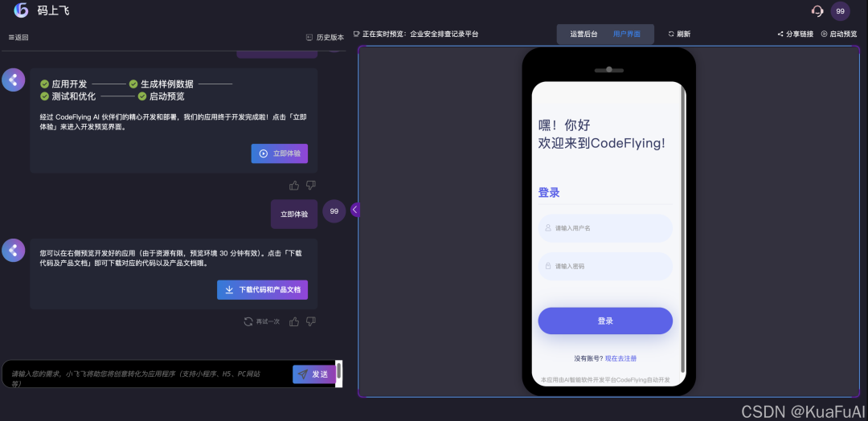
Task: Click 下载代码和产品文档 download button
Action: pos(262,290)
